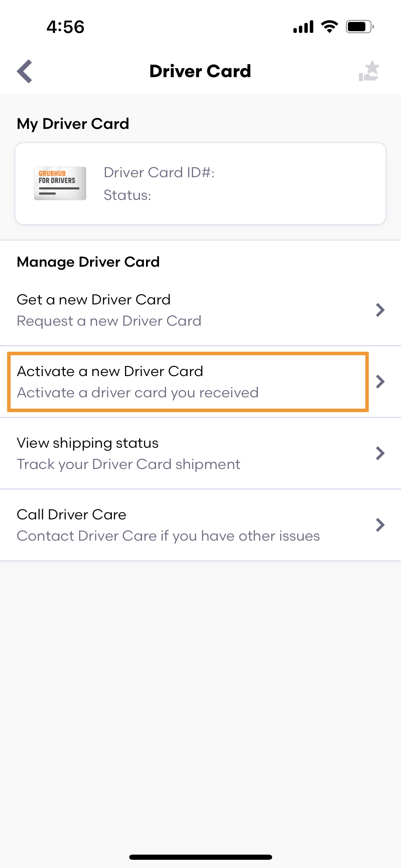Tap the Grubhub for Drivers card image
This screenshot has width=401, height=868.
60,183
